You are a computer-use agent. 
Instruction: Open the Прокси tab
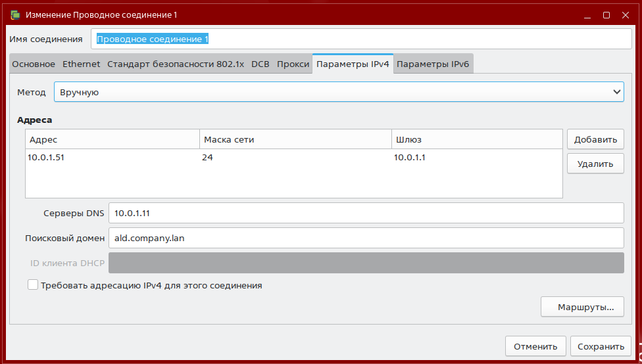click(293, 64)
